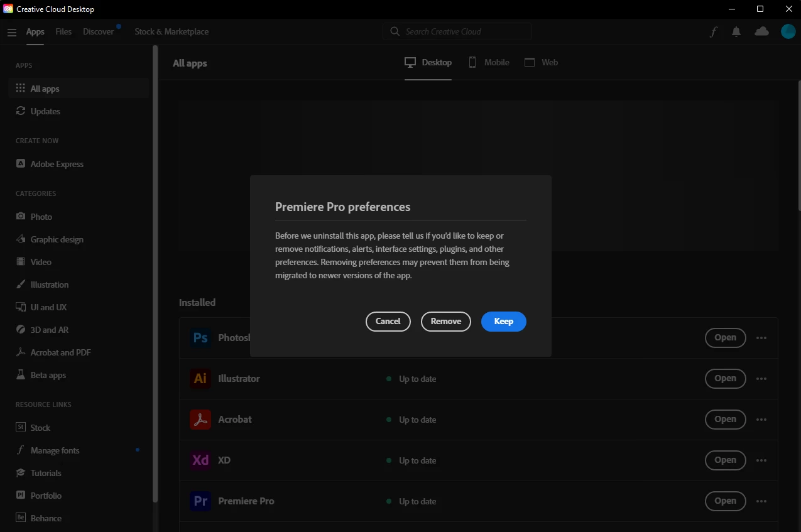Click the Graphic design pen icon
This screenshot has height=532, width=801.
21,239
